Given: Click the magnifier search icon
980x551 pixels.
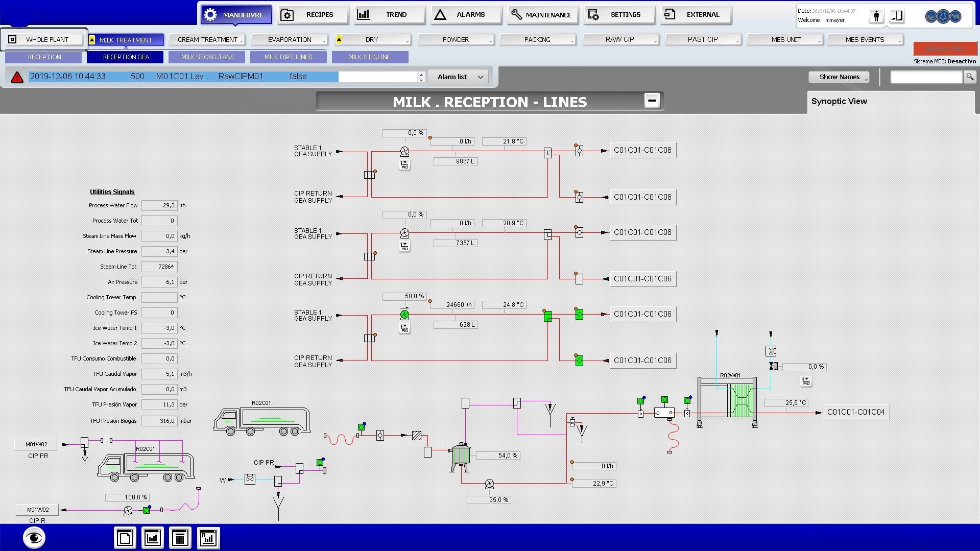Looking at the screenshot, I should tap(969, 77).
